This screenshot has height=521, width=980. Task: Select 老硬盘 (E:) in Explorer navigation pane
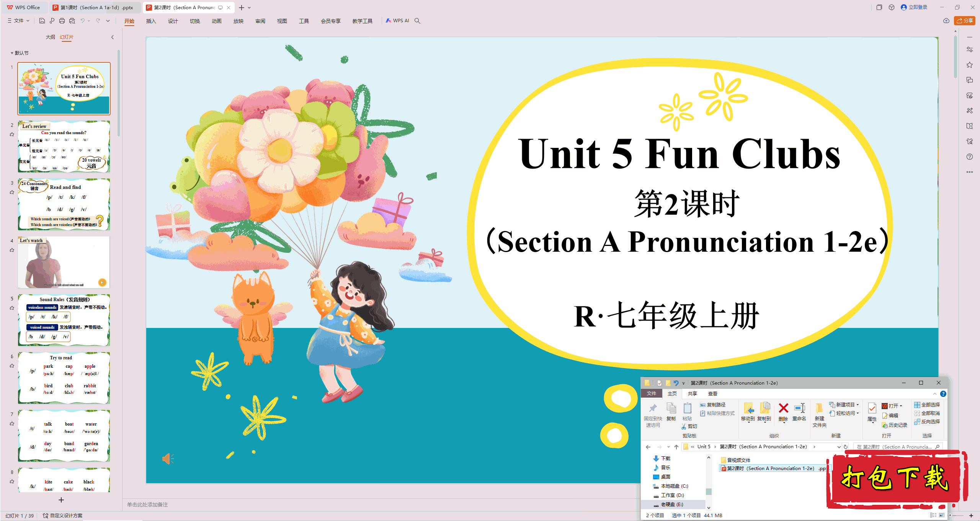(x=672, y=504)
